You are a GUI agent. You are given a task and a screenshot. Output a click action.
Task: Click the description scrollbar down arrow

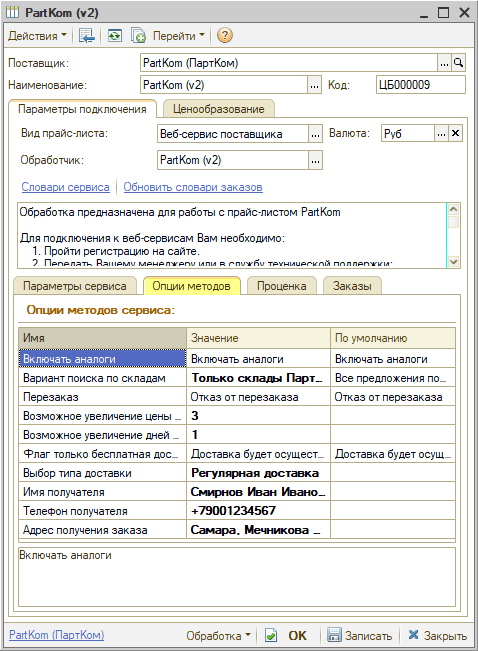point(453,262)
